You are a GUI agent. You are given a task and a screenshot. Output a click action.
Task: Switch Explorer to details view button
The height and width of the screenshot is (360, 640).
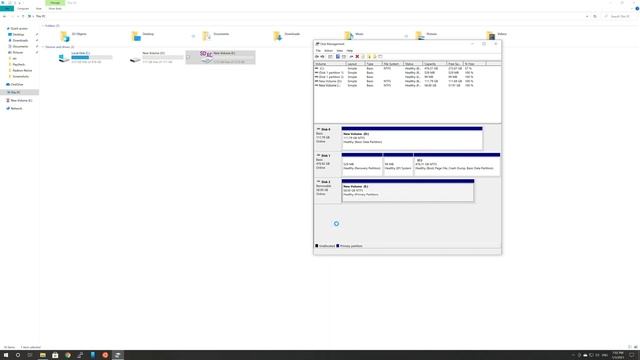pyautogui.click(x=630, y=347)
